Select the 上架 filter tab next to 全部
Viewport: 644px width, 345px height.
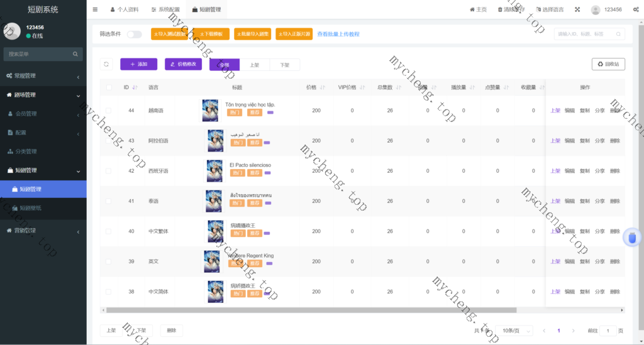pyautogui.click(x=255, y=65)
